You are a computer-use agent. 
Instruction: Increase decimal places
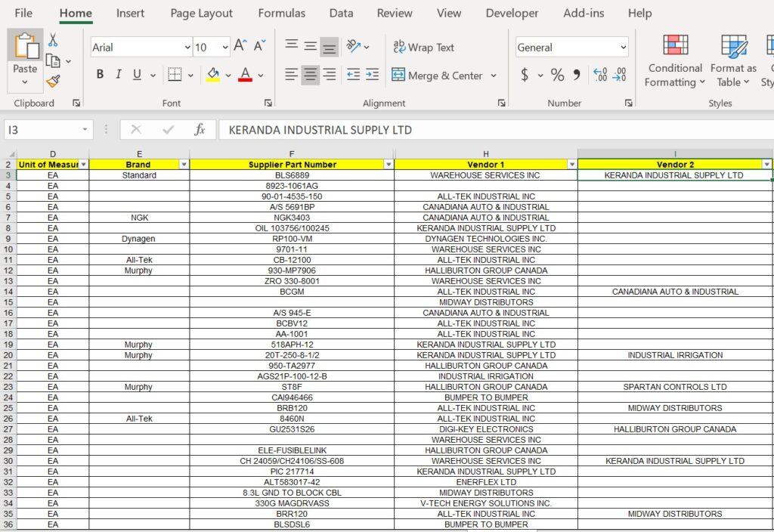point(600,75)
